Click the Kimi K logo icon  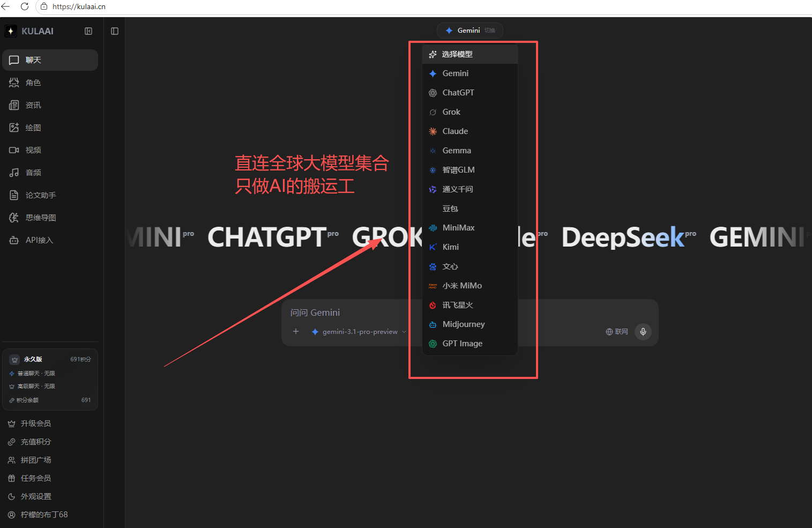[x=433, y=247]
